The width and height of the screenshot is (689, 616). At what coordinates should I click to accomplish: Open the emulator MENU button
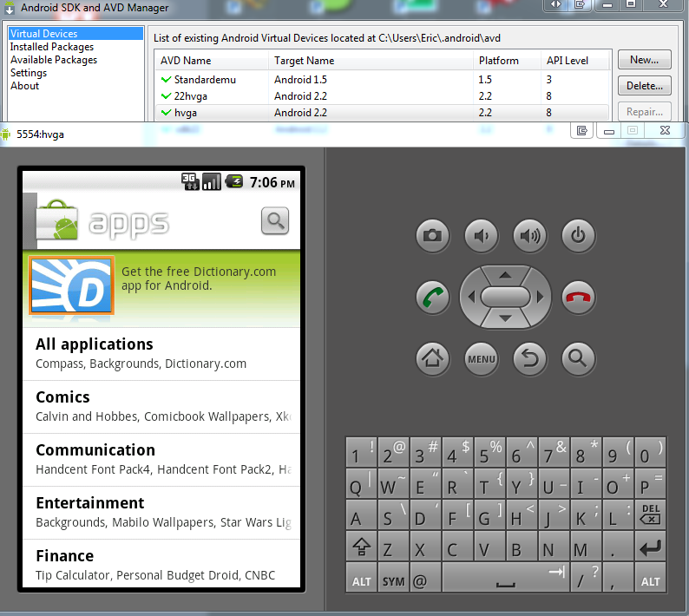click(x=481, y=359)
